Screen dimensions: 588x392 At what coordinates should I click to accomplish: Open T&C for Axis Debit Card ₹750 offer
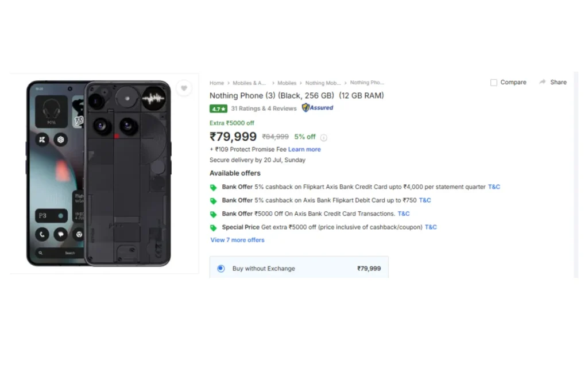(425, 200)
